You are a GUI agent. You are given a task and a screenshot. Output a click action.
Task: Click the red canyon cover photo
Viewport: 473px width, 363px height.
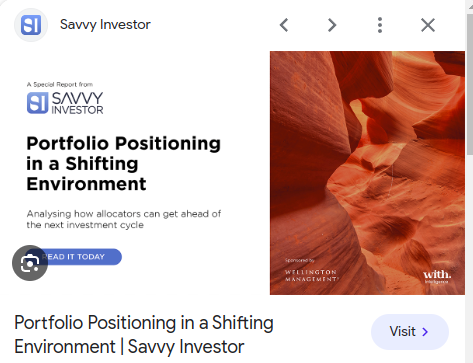[367, 173]
